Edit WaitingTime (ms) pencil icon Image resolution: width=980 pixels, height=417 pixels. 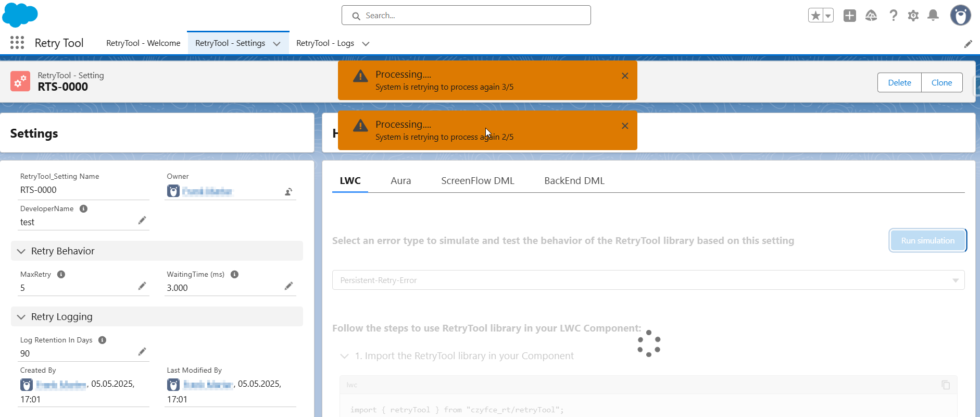288,286
